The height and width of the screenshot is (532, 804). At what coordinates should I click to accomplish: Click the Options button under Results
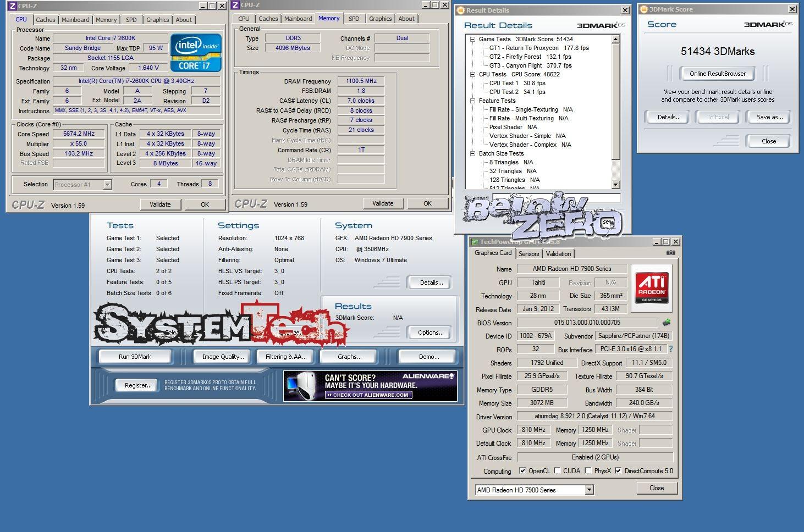tap(431, 332)
